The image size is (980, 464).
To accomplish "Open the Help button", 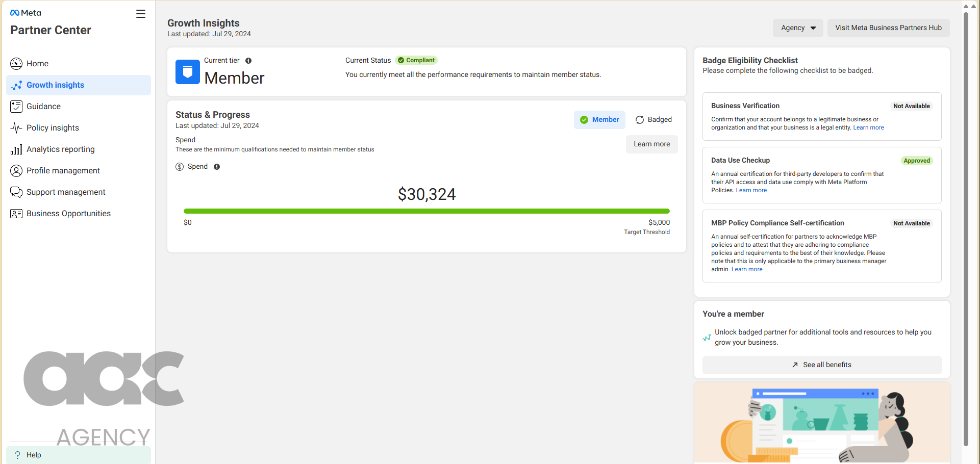I will pos(79,455).
